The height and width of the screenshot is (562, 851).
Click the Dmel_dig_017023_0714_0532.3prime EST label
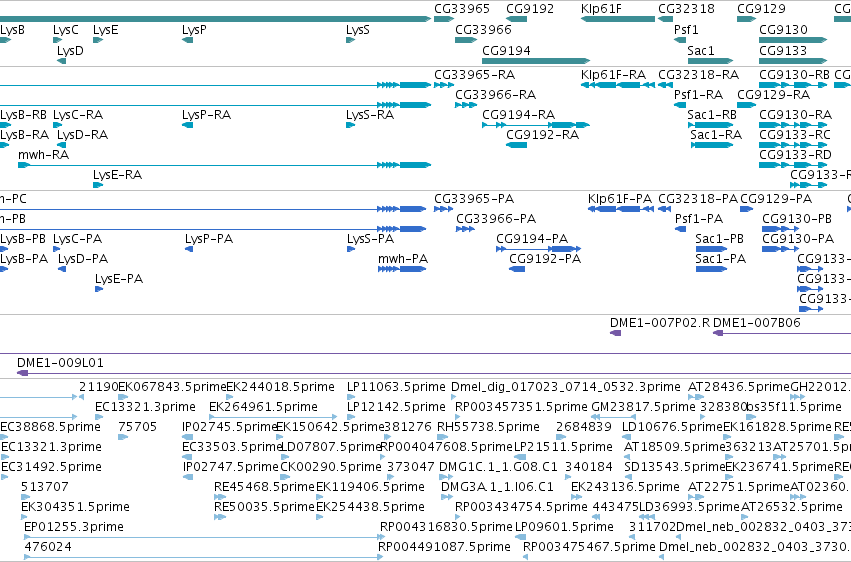click(x=566, y=387)
